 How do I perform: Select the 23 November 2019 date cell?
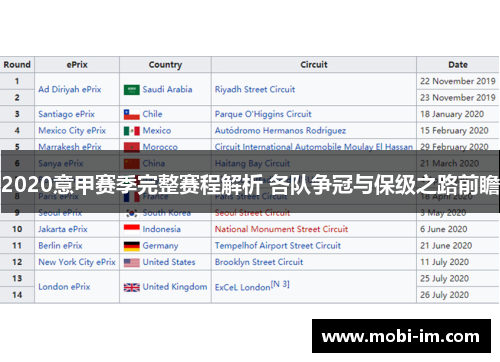pyautogui.click(x=458, y=97)
